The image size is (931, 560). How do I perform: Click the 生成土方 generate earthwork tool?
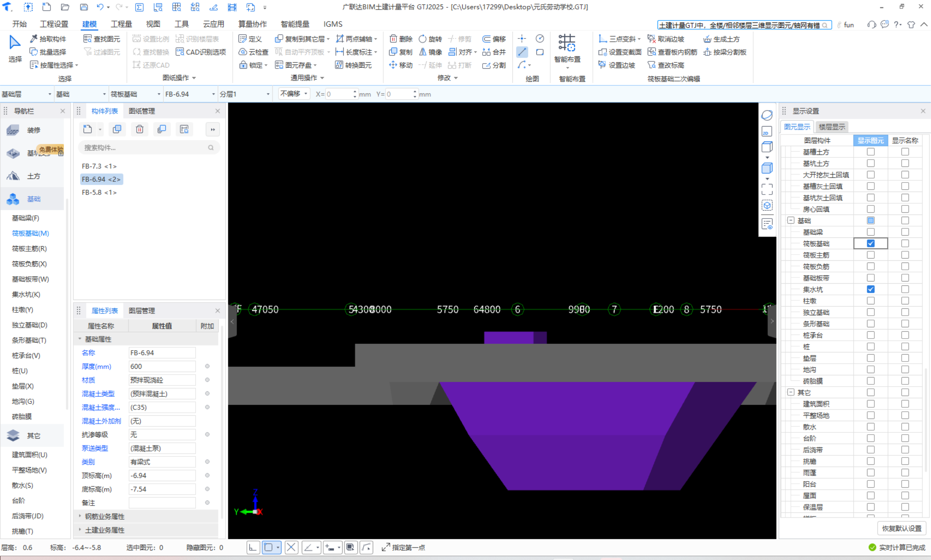coord(722,39)
